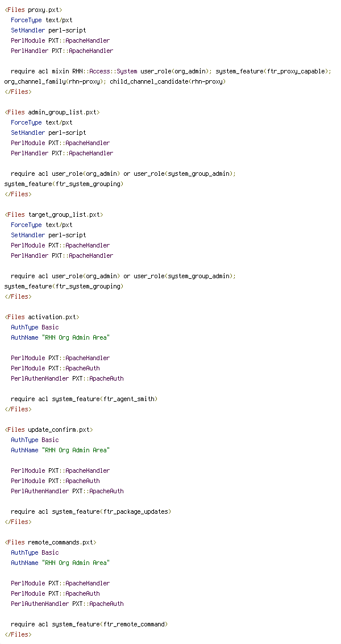Select 'PerlAuthenHandler PXT::ApacheAuth' in the update_confirm.pxt block
The width and height of the screenshot is (341, 644).
(x=67, y=491)
